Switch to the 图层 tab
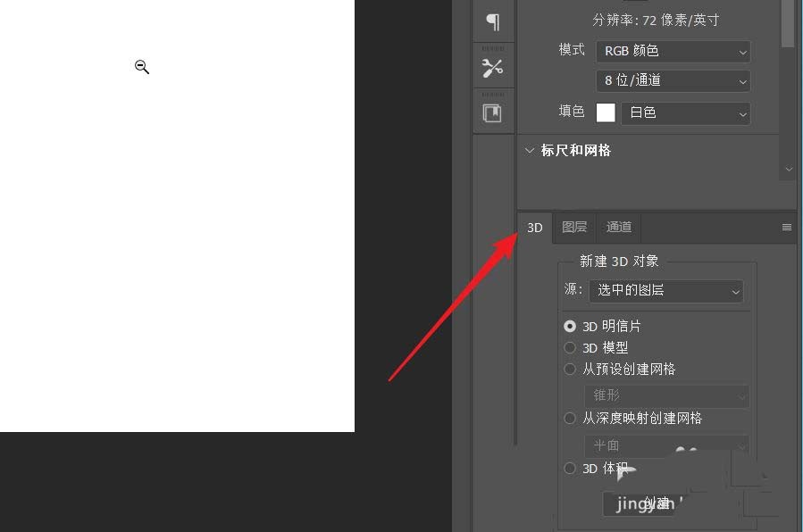 point(574,227)
